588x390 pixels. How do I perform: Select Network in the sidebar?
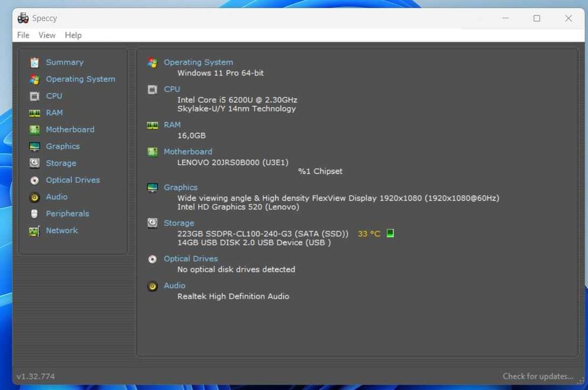(62, 231)
